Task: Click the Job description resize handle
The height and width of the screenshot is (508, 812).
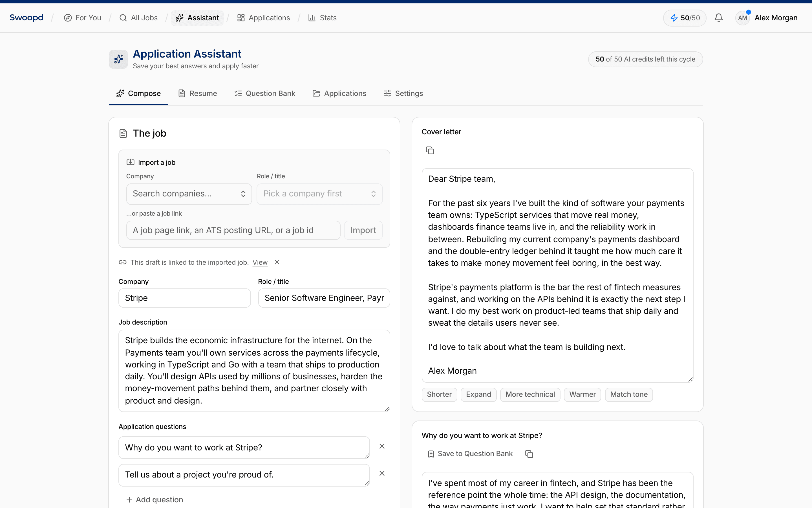Action: (387, 409)
